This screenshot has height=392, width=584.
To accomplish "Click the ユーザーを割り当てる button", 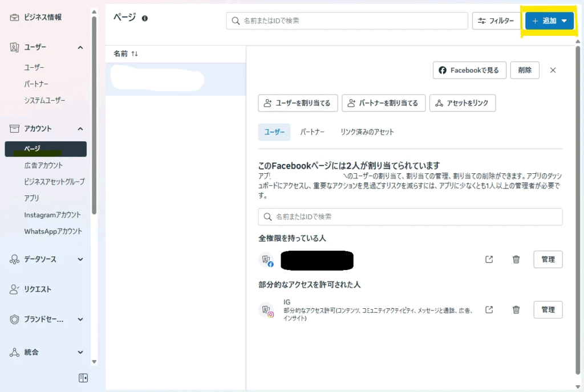I will [x=298, y=103].
